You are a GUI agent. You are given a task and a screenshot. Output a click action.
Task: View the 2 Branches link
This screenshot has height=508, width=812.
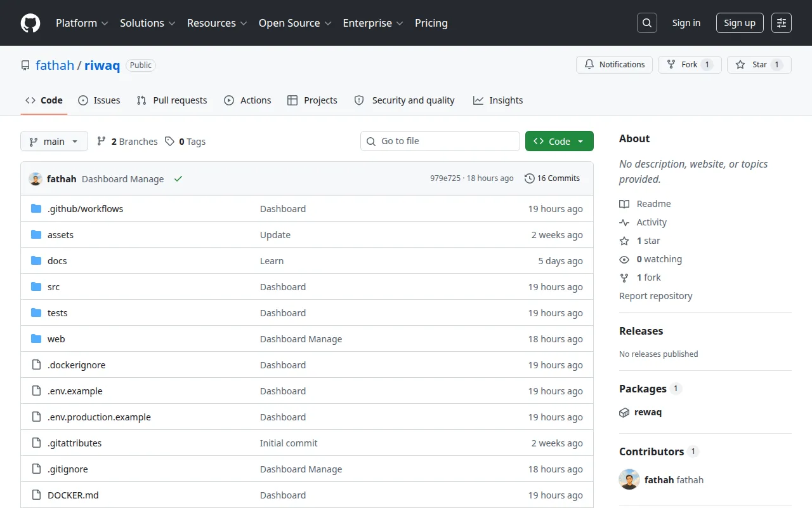pos(127,141)
